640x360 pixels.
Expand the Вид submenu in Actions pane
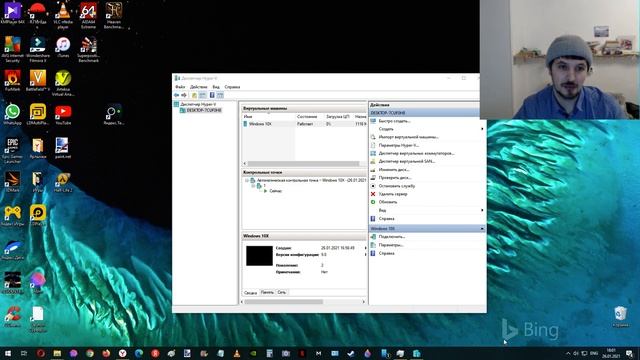(x=482, y=210)
